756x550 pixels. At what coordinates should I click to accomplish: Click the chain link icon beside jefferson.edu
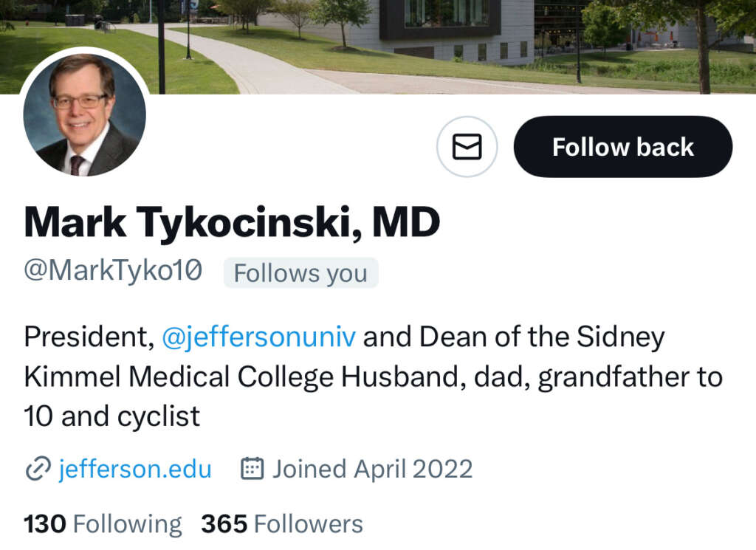[x=37, y=469]
